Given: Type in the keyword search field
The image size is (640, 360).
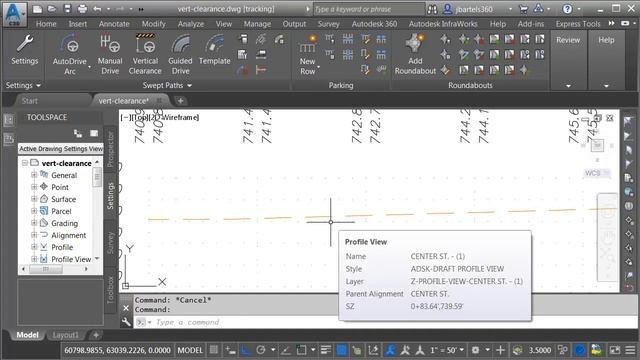Looking at the screenshot, I should point(369,9).
